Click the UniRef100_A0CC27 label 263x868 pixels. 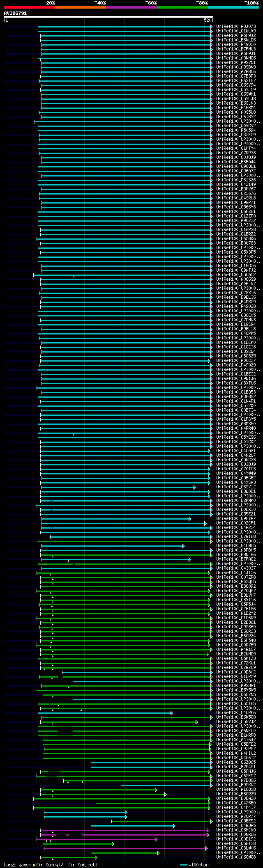pyautogui.click(x=236, y=360)
